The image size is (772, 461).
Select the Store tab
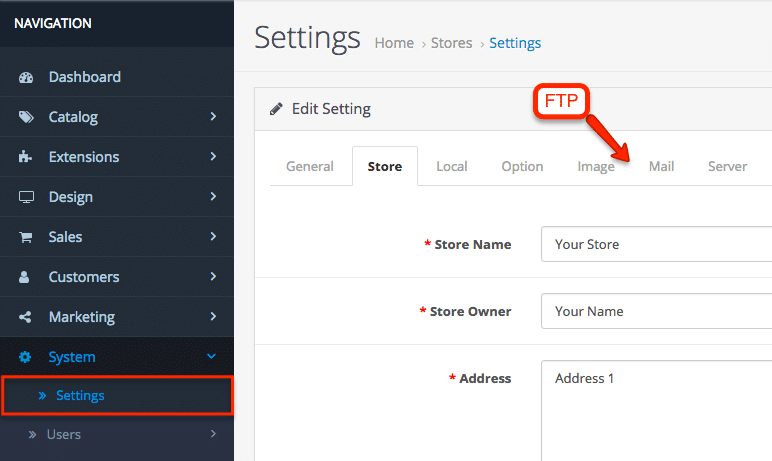pyautogui.click(x=385, y=166)
